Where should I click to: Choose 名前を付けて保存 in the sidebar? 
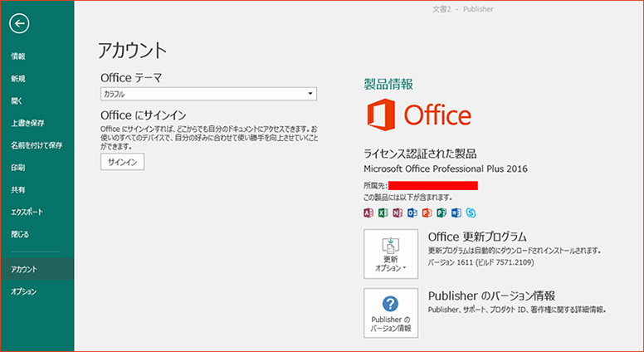(x=37, y=145)
